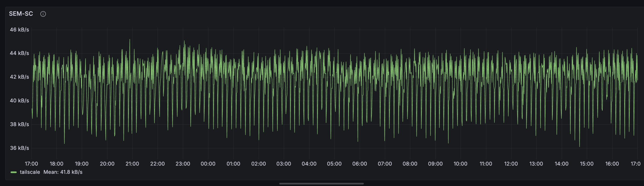
Task: Click the SEM-SC panel info icon
Action: [43, 14]
